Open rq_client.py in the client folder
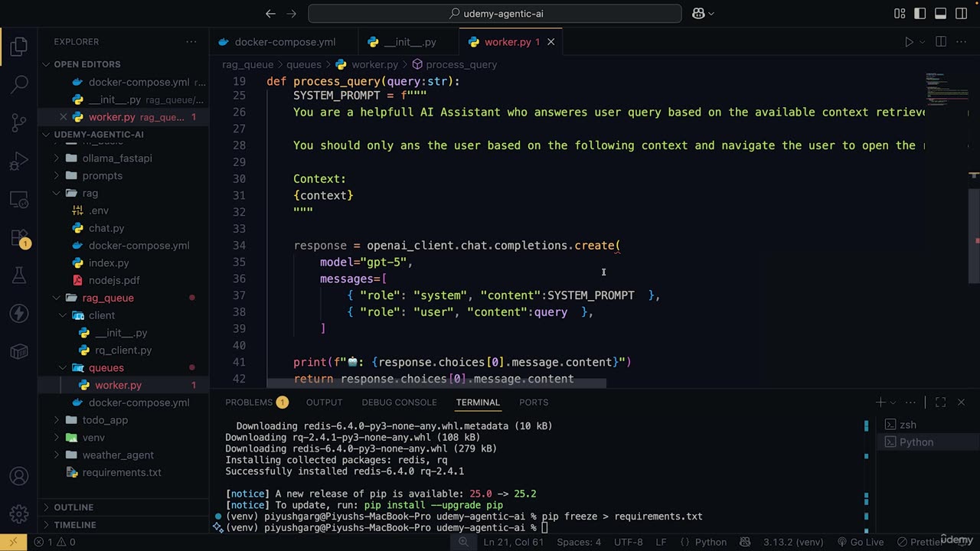980x551 pixels. pyautogui.click(x=123, y=350)
